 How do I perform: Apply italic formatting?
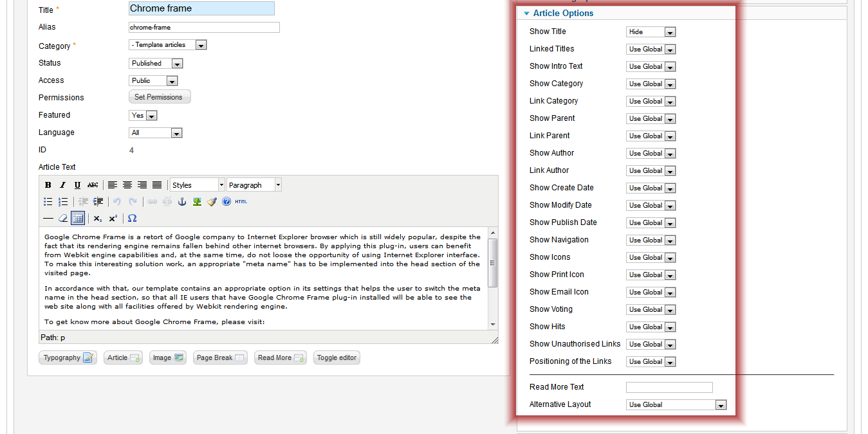point(63,185)
